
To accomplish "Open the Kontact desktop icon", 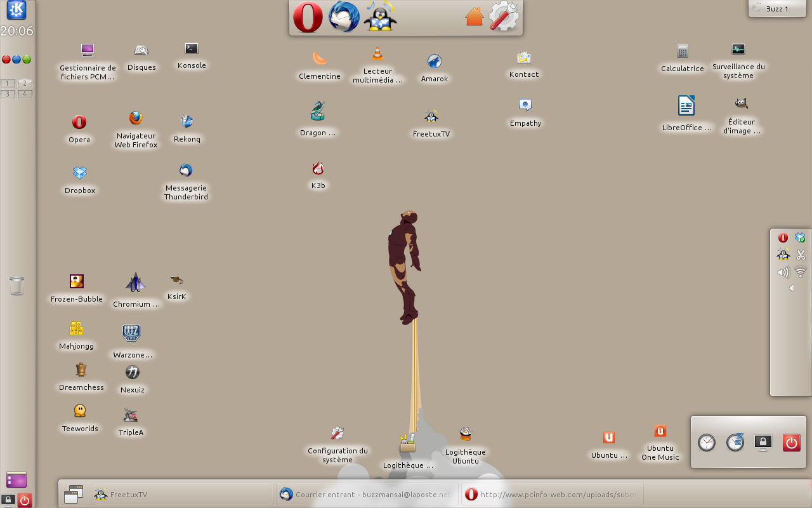I will [524, 57].
